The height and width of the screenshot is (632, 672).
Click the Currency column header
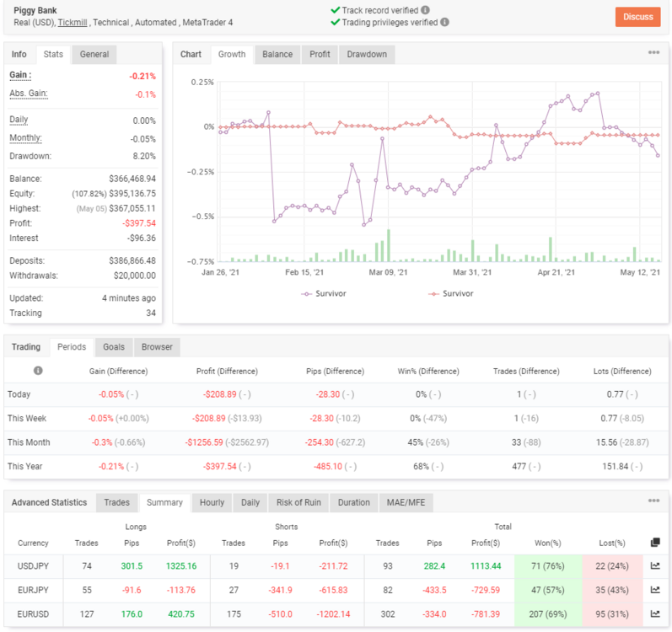click(33, 543)
